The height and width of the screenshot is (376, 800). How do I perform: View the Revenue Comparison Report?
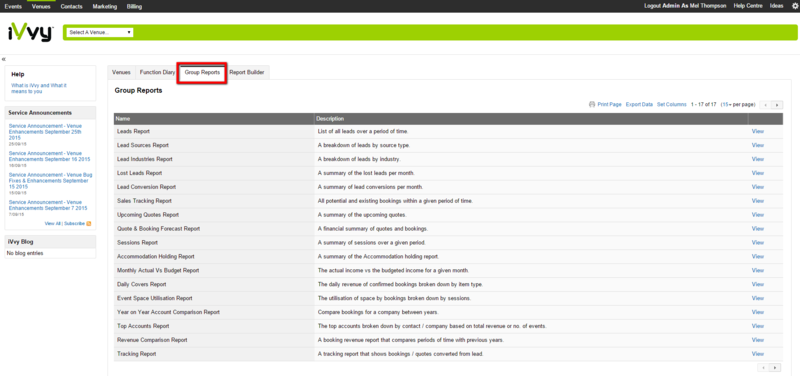coord(758,340)
